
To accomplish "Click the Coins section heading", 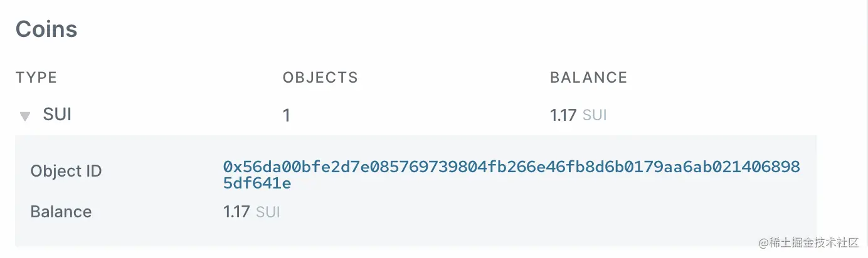I will (x=46, y=29).
